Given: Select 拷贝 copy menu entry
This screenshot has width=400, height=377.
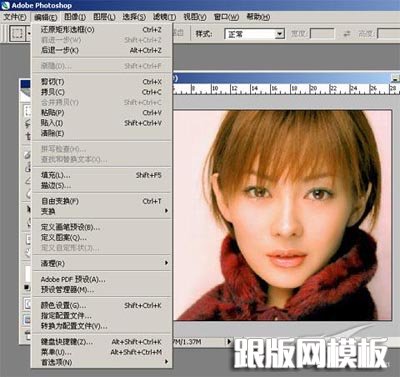Looking at the screenshot, I should click(102, 92).
